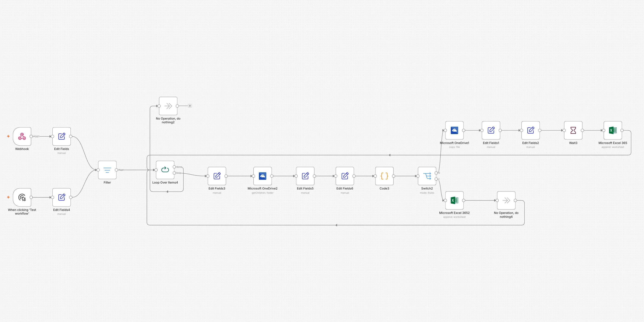Click the 'getChildren: folder' subtitle text

262,193
